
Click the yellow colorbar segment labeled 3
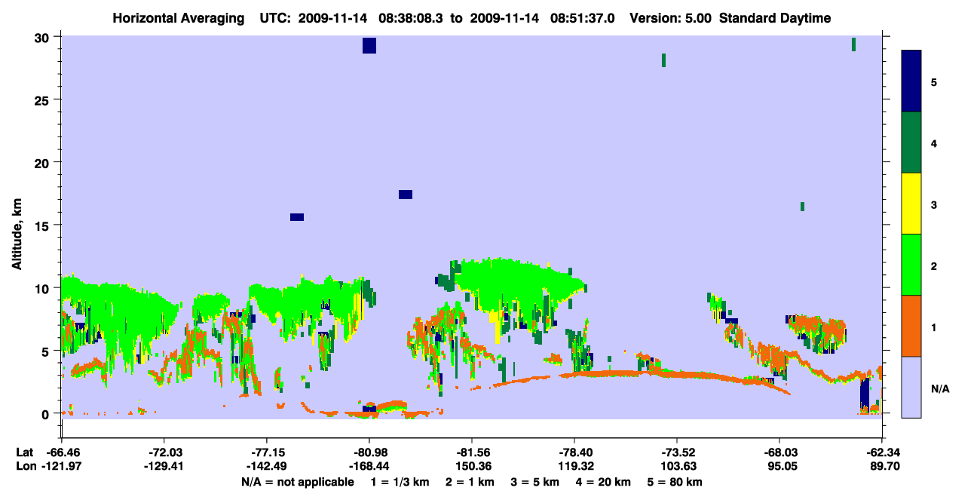pyautogui.click(x=911, y=204)
